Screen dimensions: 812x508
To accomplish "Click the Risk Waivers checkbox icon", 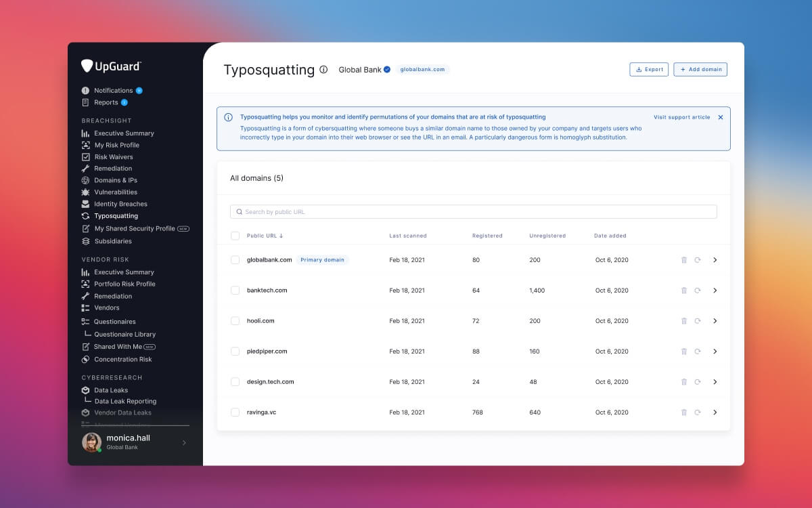I will pyautogui.click(x=85, y=156).
